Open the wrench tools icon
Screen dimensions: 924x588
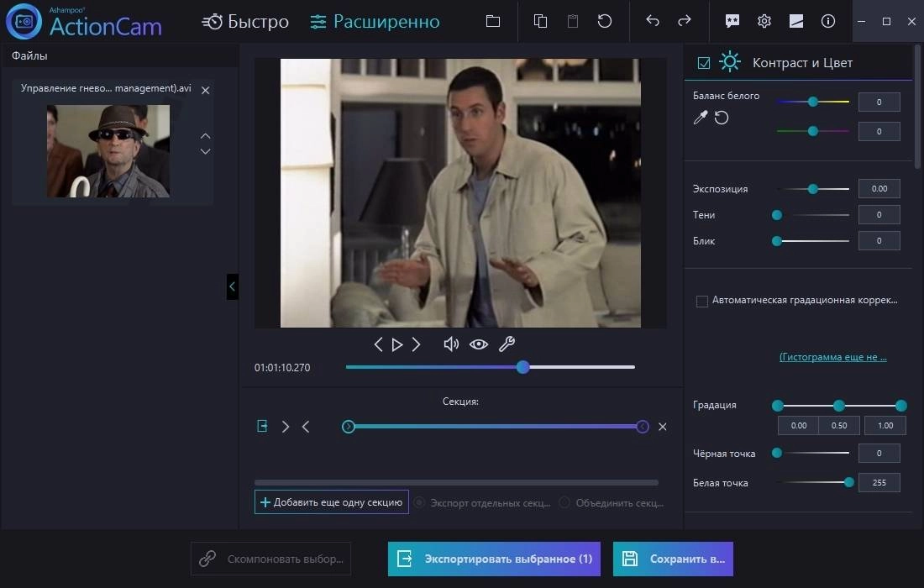pyautogui.click(x=507, y=344)
